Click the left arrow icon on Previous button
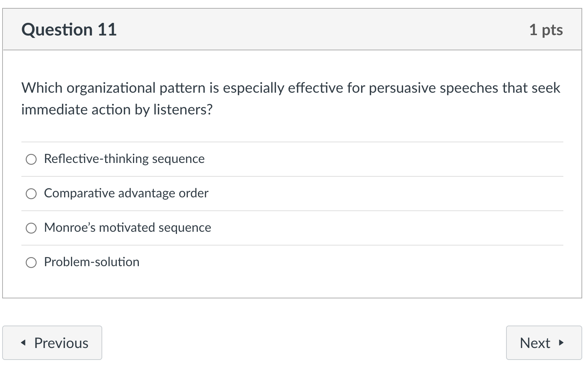 pos(24,343)
